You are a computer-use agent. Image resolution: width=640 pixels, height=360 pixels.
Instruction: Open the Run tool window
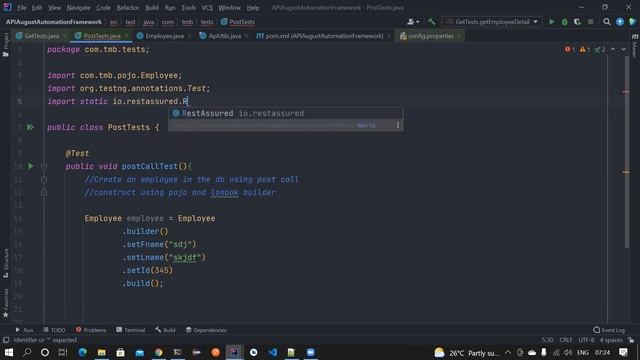tap(24, 330)
